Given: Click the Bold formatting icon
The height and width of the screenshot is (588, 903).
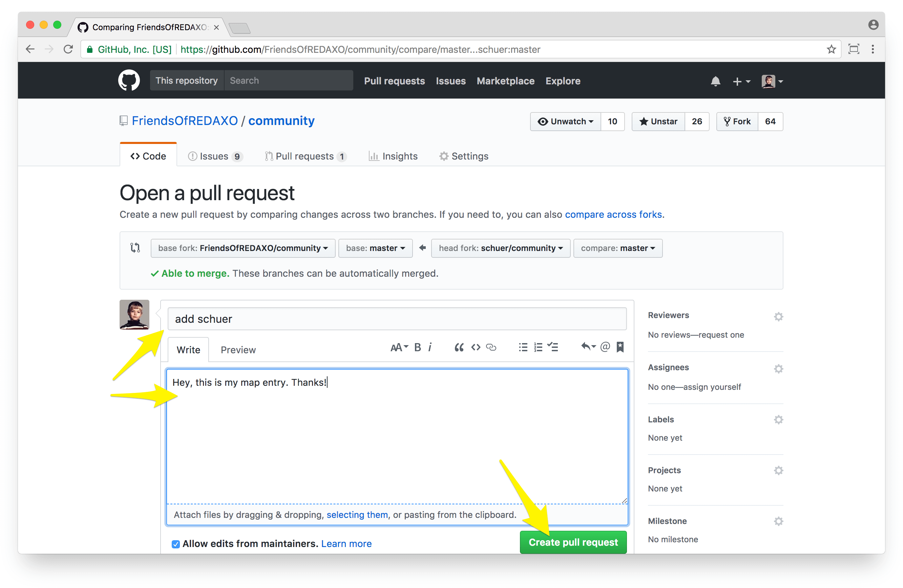Looking at the screenshot, I should [x=417, y=347].
